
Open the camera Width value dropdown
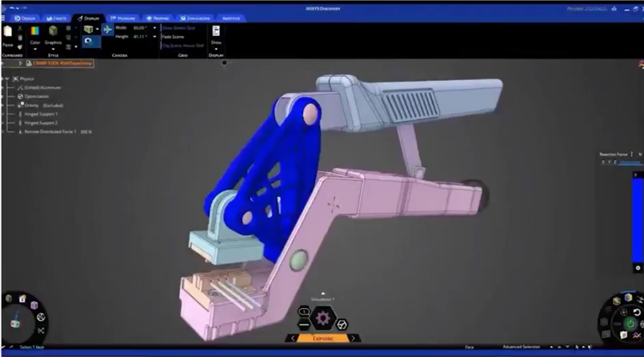[x=155, y=28]
